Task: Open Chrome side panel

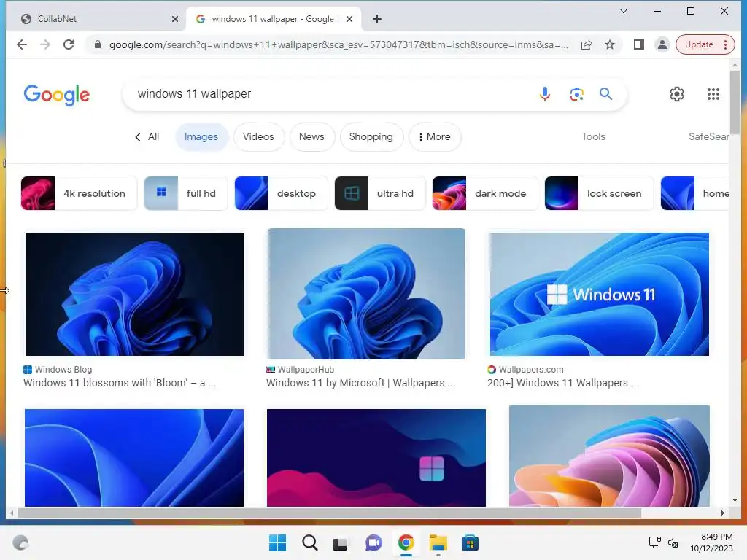Action: (x=639, y=44)
